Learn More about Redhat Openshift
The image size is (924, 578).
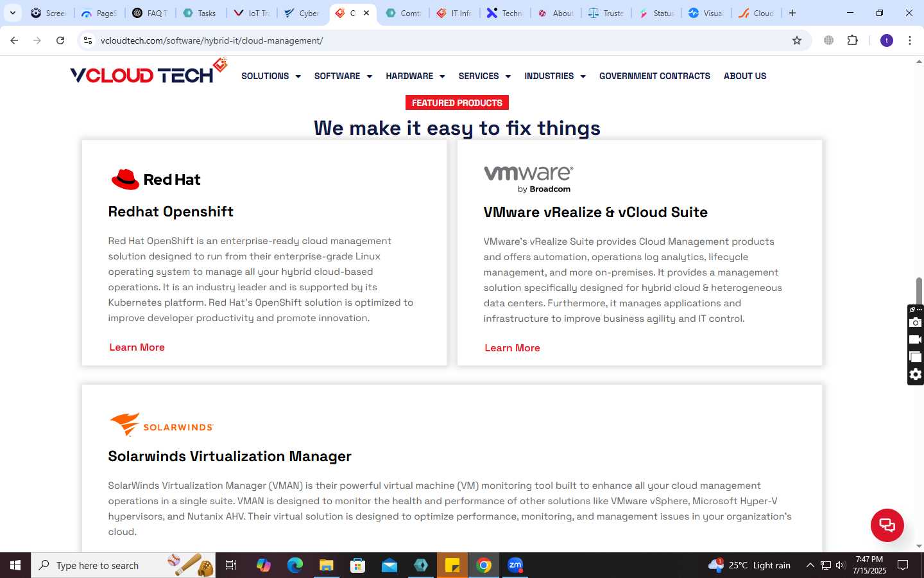(137, 347)
